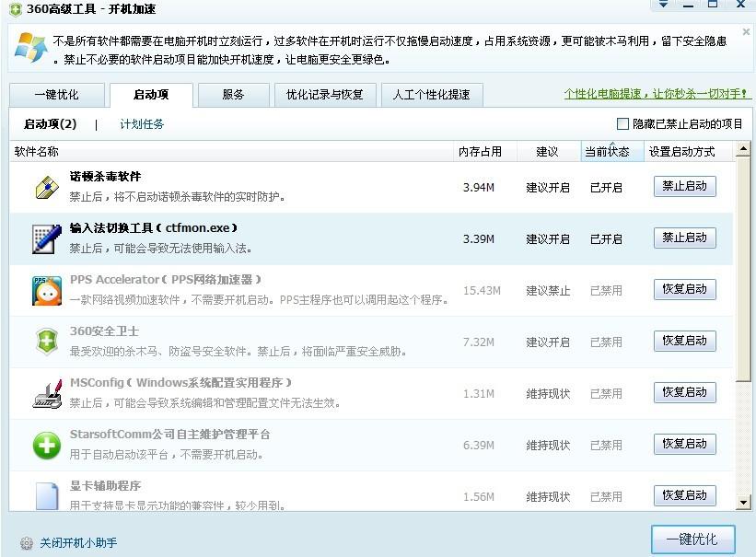Click the 1.56M memory value
The width and height of the screenshot is (756, 557).
479,497
